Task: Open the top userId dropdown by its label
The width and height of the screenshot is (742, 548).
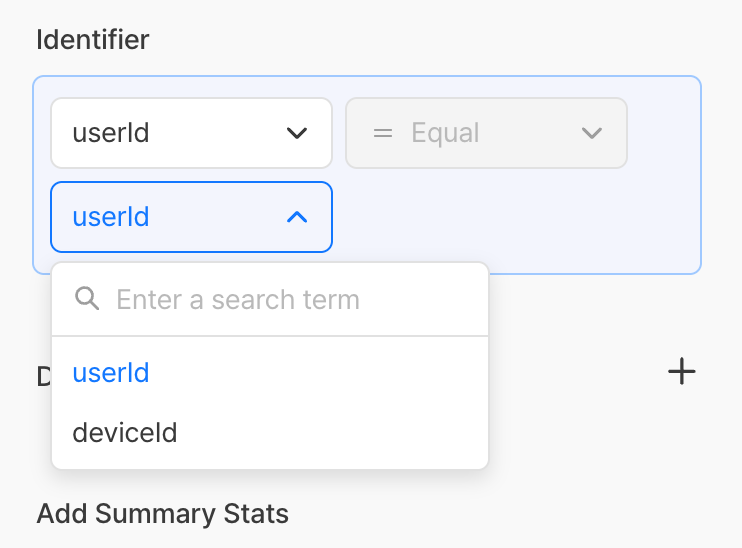Action: pyautogui.click(x=111, y=133)
